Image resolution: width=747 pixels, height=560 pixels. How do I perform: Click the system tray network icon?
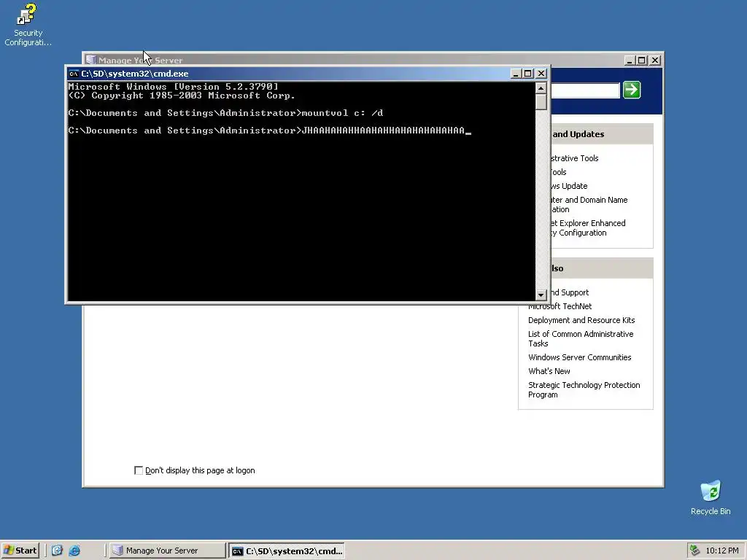695,551
